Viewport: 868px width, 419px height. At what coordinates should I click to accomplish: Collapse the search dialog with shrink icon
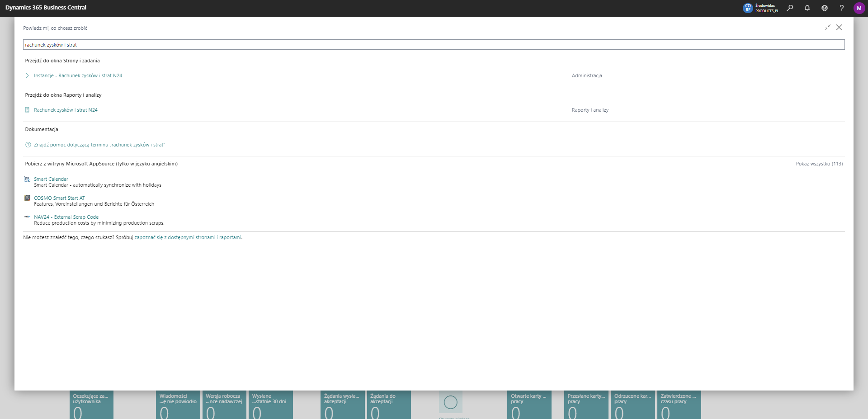[x=827, y=28]
